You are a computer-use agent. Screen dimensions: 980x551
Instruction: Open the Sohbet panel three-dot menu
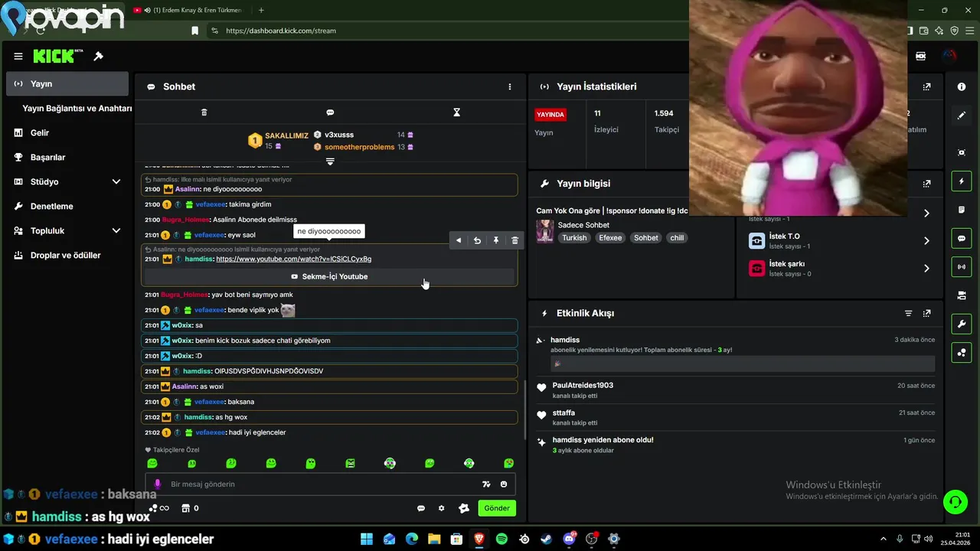[510, 86]
